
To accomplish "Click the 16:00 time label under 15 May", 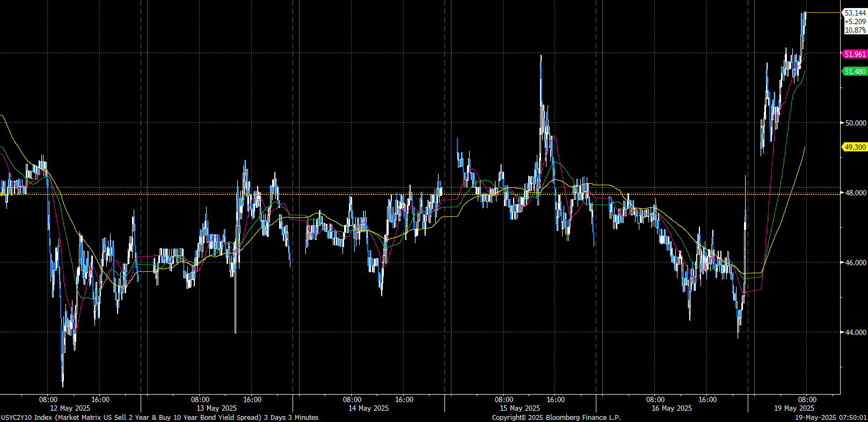I will click(556, 400).
